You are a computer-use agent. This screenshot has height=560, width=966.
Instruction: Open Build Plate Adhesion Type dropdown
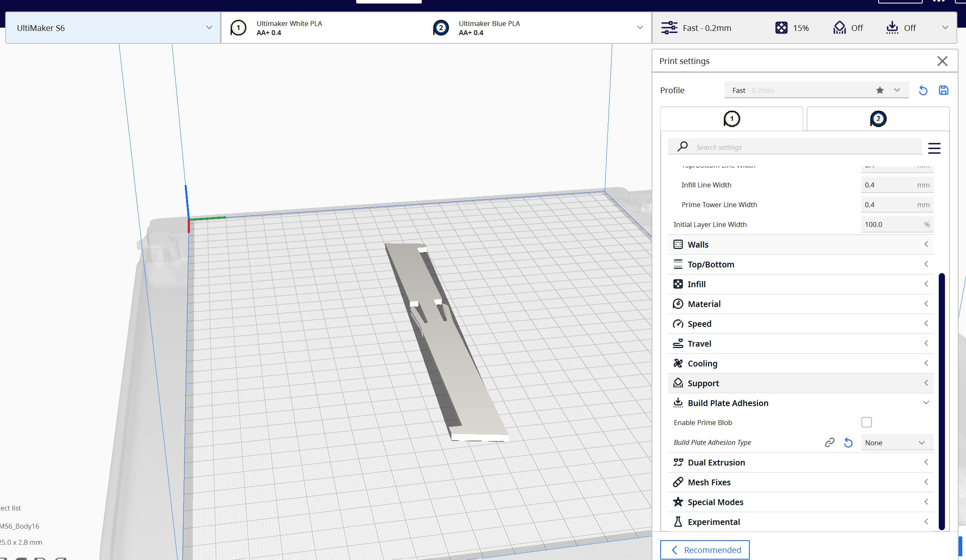click(897, 442)
